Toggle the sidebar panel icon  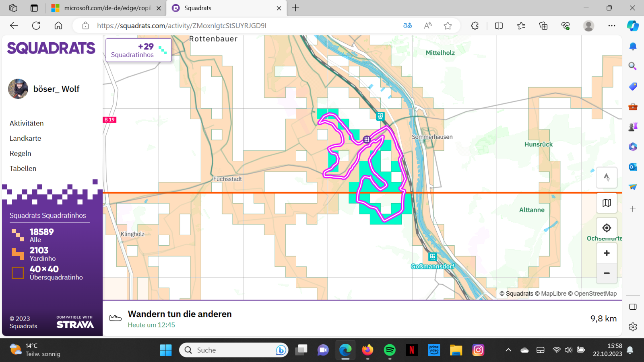pyautogui.click(x=633, y=307)
